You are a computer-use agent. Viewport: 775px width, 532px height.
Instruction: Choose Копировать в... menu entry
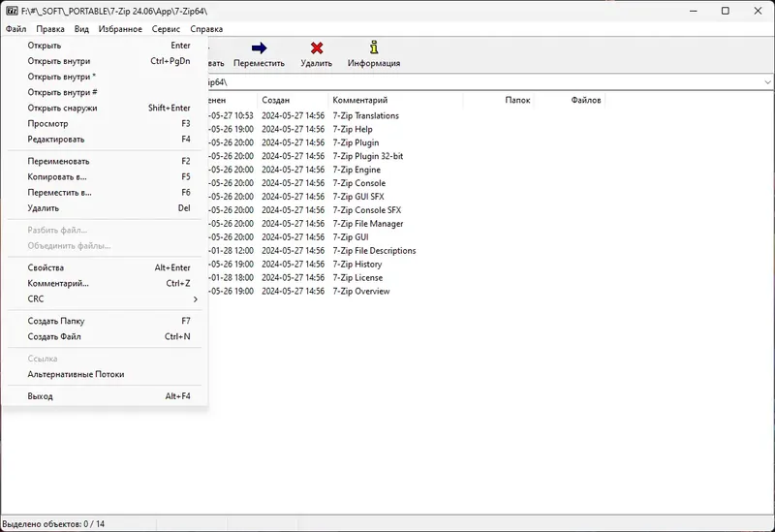pyautogui.click(x=105, y=177)
